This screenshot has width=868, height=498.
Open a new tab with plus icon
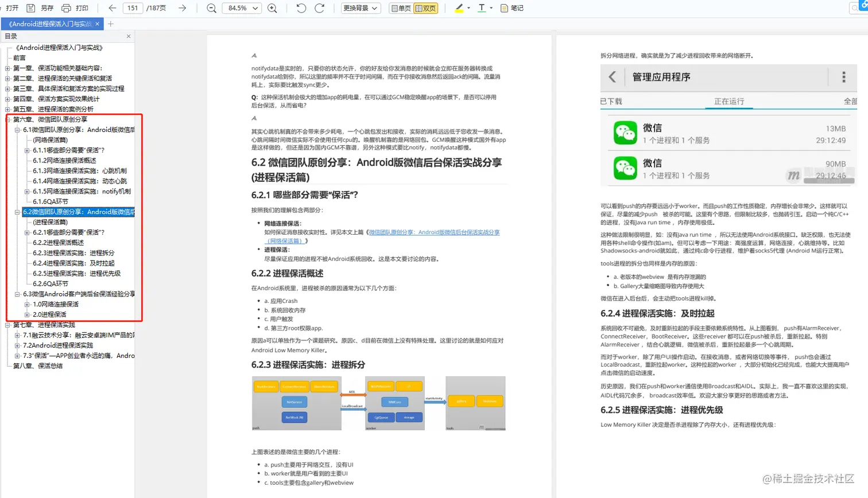click(111, 24)
